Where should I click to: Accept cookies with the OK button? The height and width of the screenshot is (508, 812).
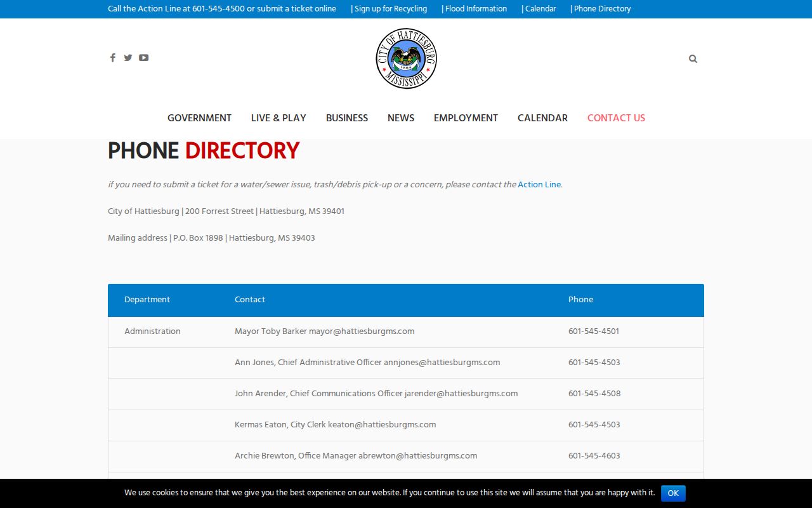coord(673,493)
